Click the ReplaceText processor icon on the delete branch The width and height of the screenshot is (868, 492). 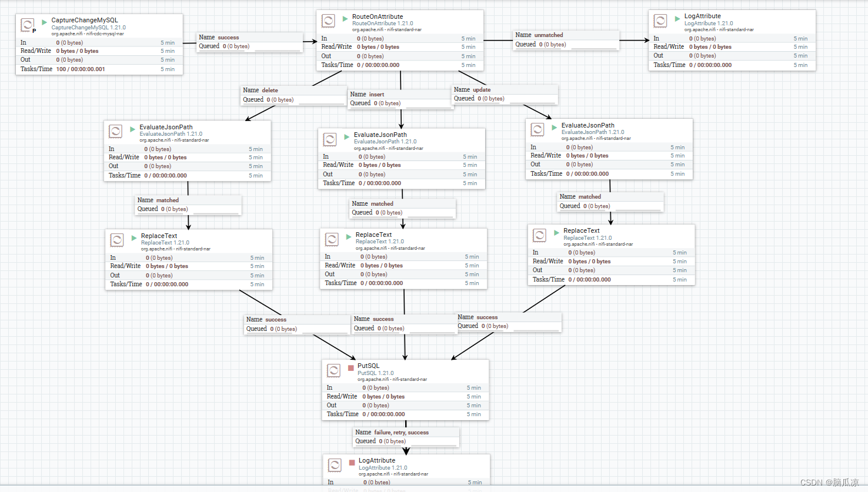117,240
